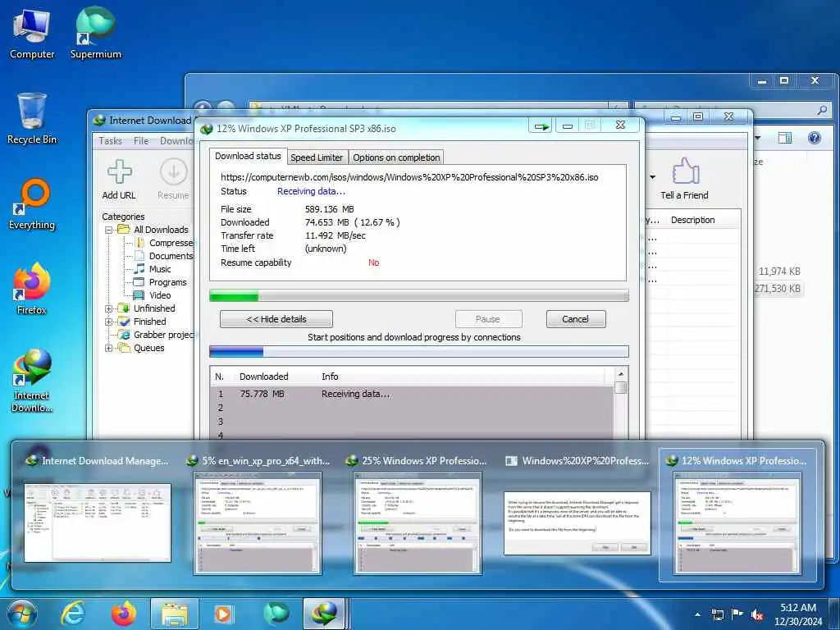Open the Firefox desktop shortcut
The width and height of the screenshot is (840, 630).
click(32, 290)
